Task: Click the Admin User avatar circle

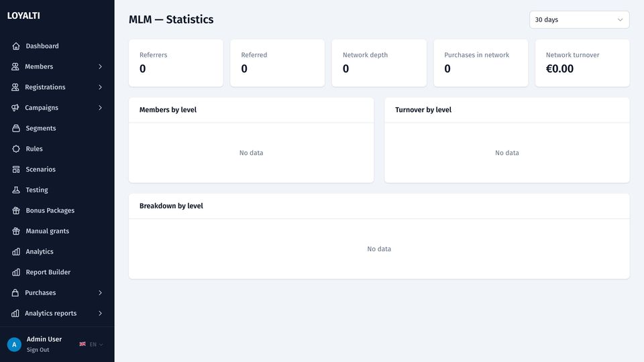Action: (x=14, y=345)
